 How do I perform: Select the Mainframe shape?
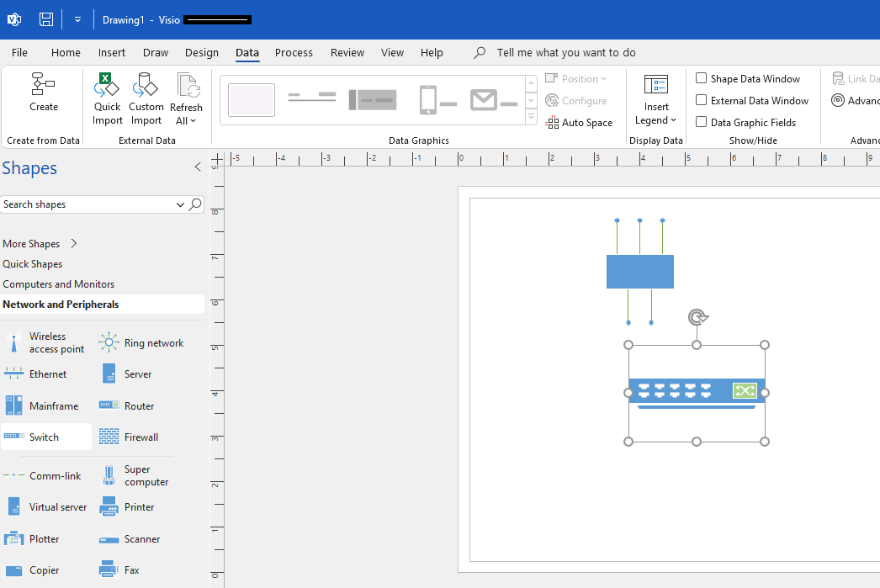[x=41, y=405]
